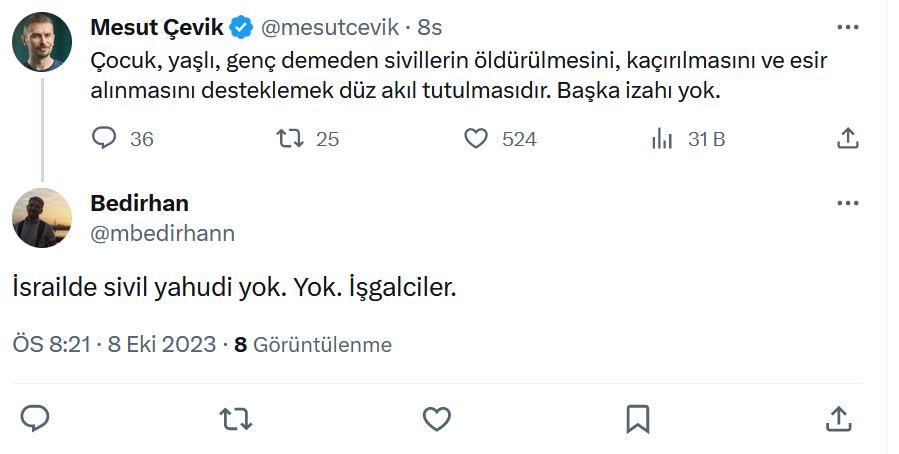Open Bedirhan's display name profile link
899x454 pixels.
click(139, 203)
